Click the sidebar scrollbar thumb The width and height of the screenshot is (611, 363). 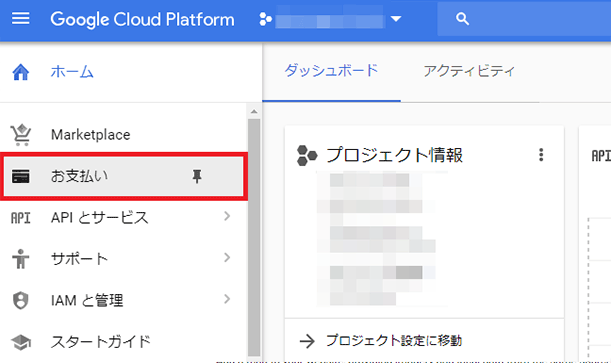coord(254,238)
